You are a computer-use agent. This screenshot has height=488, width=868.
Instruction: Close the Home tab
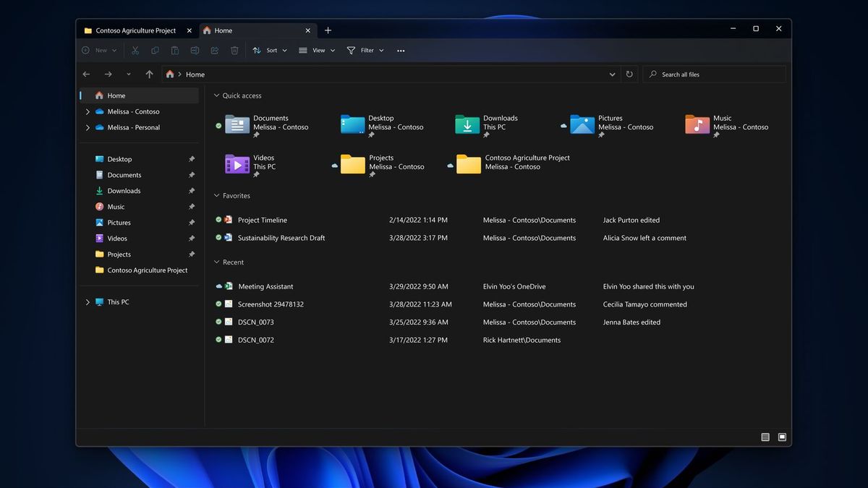pos(308,30)
